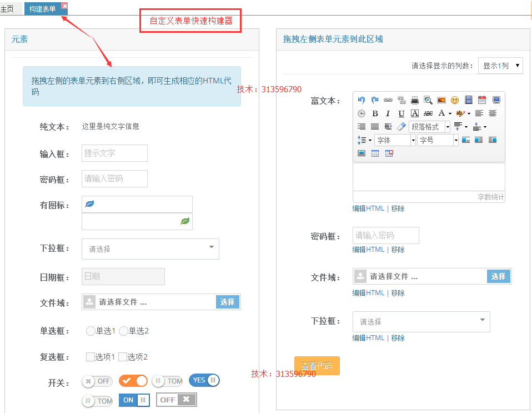
Task: Click the orange 查看代码 button
Action: [x=317, y=366]
